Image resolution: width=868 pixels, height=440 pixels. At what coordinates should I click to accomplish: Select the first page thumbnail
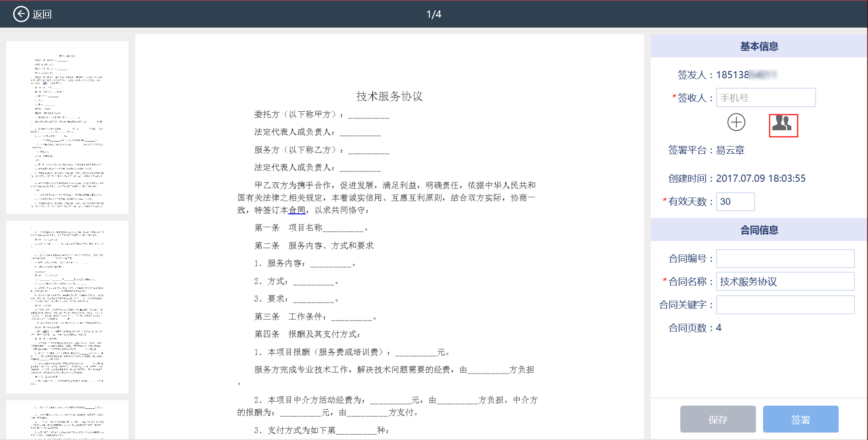67,127
